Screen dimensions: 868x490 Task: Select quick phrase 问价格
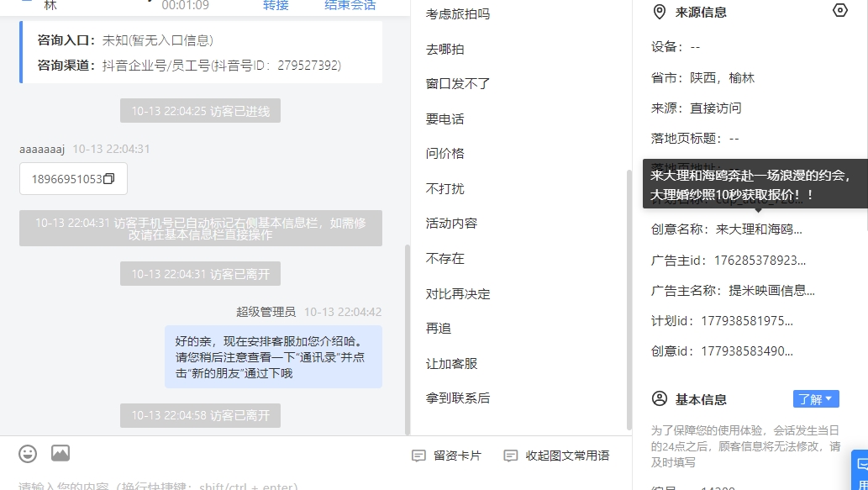pyautogui.click(x=445, y=154)
